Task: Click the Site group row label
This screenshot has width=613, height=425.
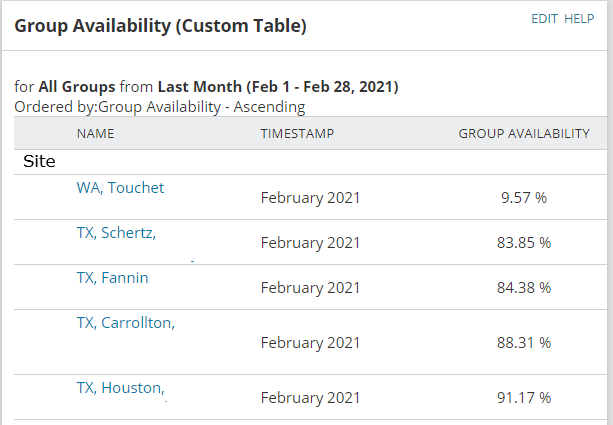Action: click(39, 161)
